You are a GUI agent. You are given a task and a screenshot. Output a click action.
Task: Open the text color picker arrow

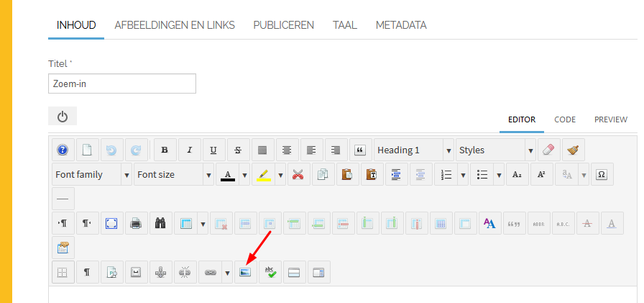244,175
